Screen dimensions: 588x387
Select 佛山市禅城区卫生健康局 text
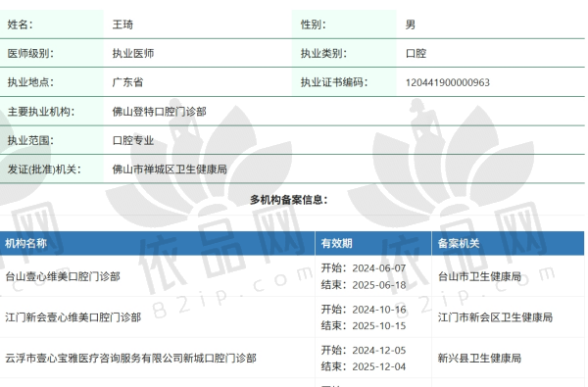[170, 169]
